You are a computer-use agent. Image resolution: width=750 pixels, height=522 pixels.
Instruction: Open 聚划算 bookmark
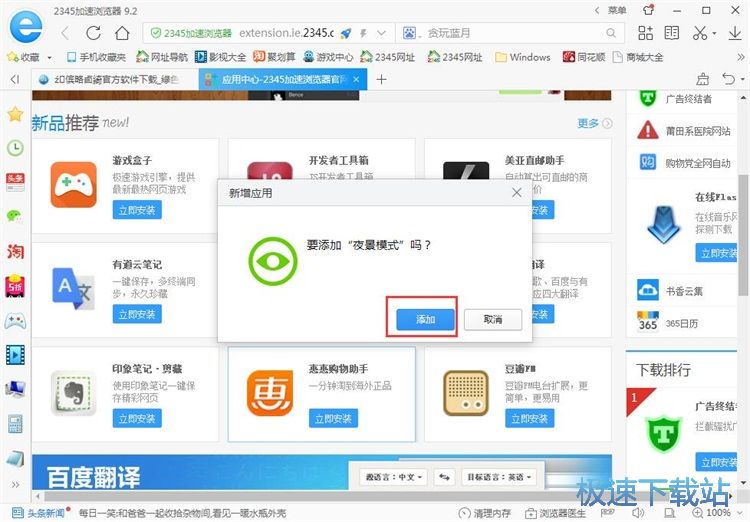click(274, 57)
